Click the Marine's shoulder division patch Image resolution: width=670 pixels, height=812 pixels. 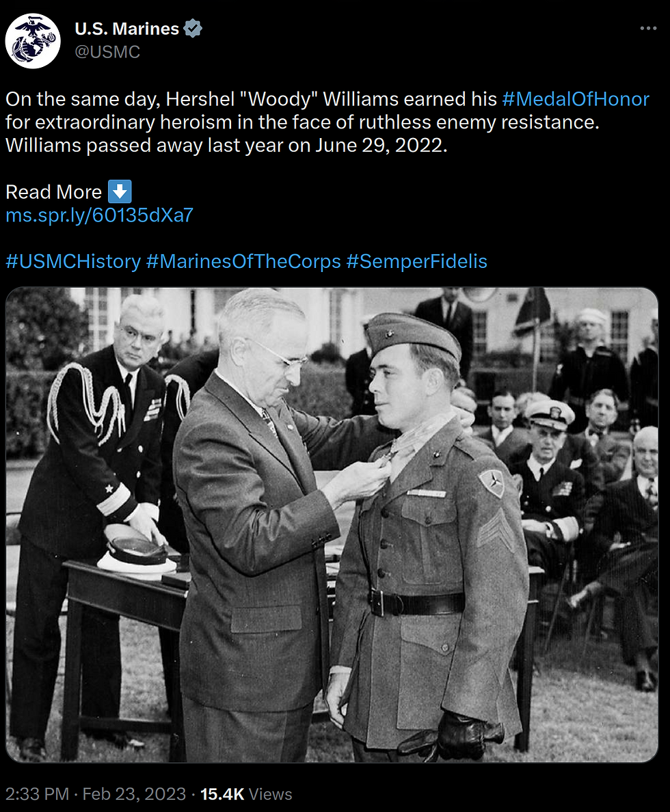[492, 483]
